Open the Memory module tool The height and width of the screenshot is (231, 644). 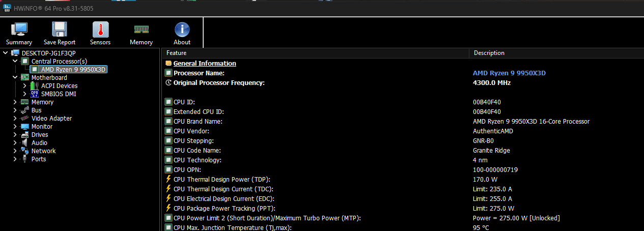[x=141, y=34]
